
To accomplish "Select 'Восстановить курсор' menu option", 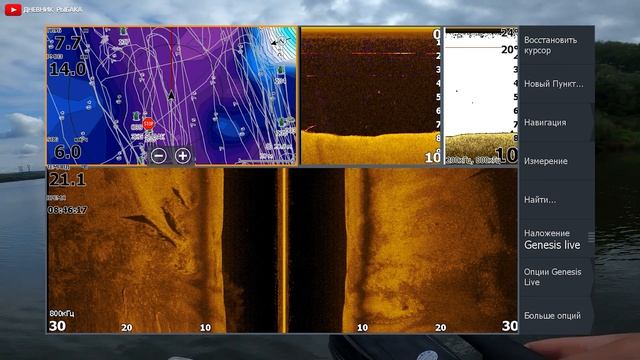I will [x=556, y=45].
